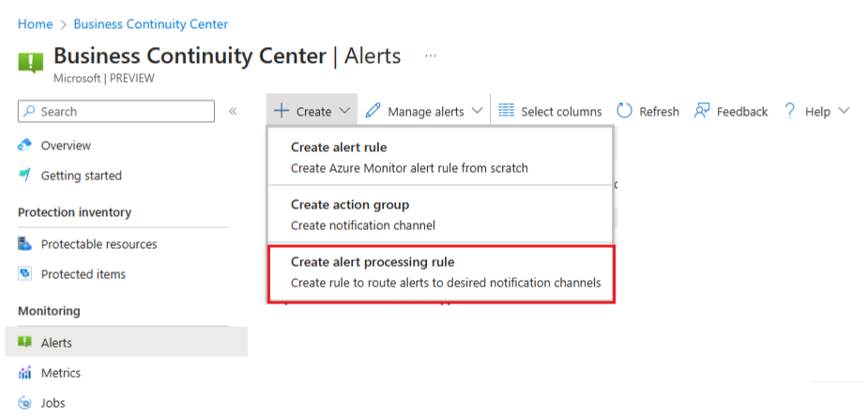Click the circular Refresh icon
Viewport: 868px width, 417px height.
[x=624, y=111]
